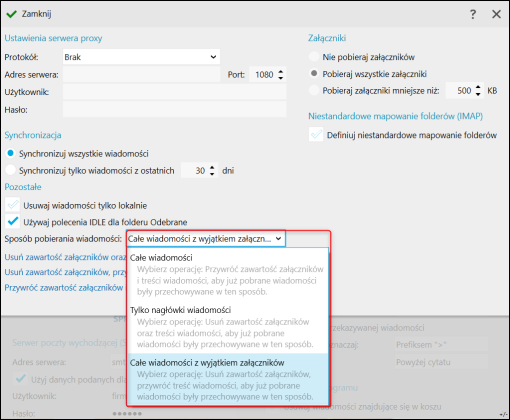The width and height of the screenshot is (510, 420).
Task: Select Pobieraj załączniki mniejsze niż radio
Action: (x=314, y=90)
